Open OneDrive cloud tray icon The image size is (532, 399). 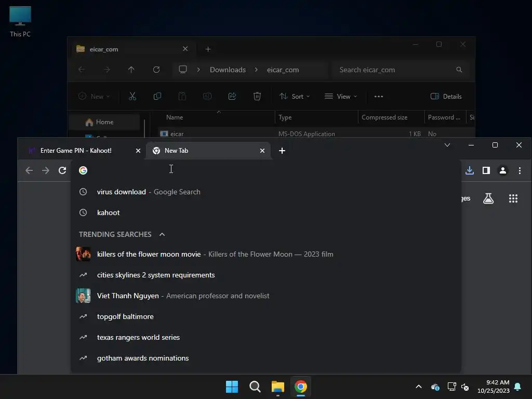tap(435, 387)
